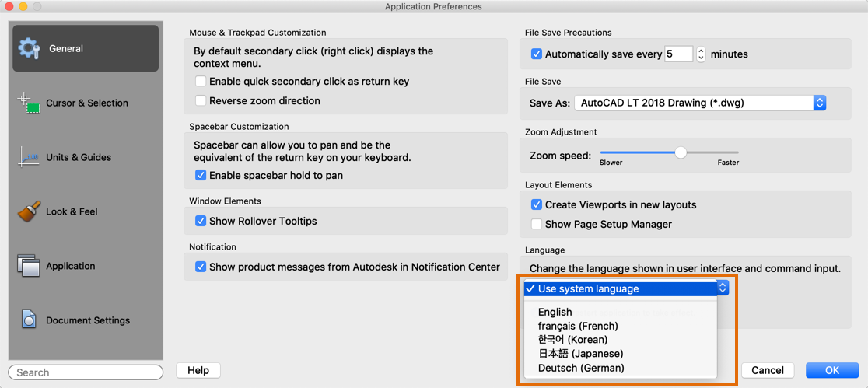Uncheck Show Rollover Tooltips
Screen dimensions: 868x388
click(201, 222)
